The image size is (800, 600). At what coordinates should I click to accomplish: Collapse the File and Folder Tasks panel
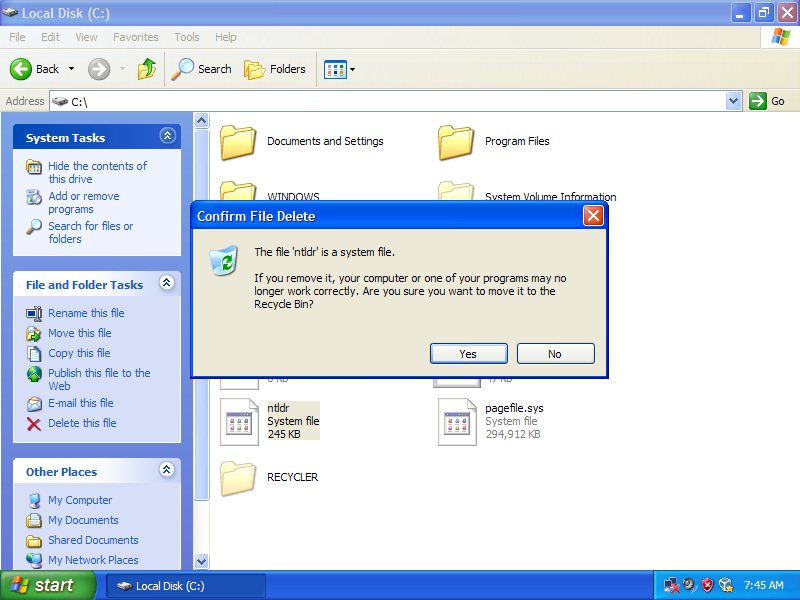(167, 283)
